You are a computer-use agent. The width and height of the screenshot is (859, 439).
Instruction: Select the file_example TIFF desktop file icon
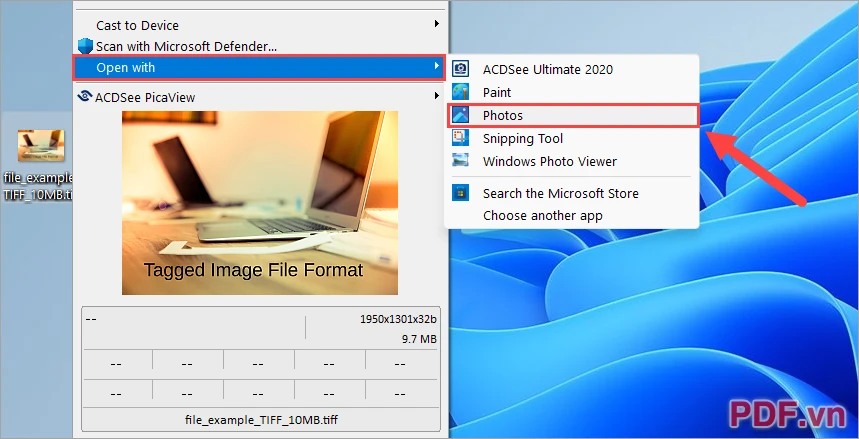pyautogui.click(x=41, y=145)
